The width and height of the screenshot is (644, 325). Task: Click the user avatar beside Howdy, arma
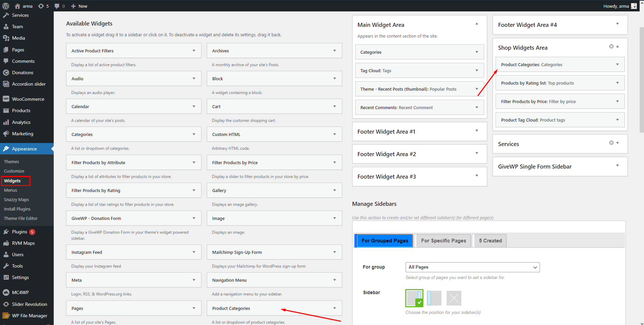coord(634,6)
